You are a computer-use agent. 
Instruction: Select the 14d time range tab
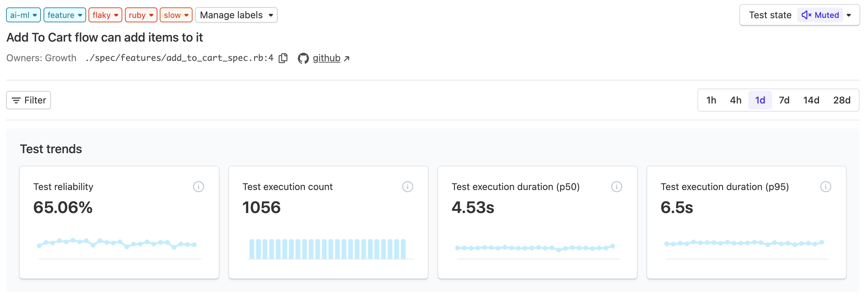(811, 100)
